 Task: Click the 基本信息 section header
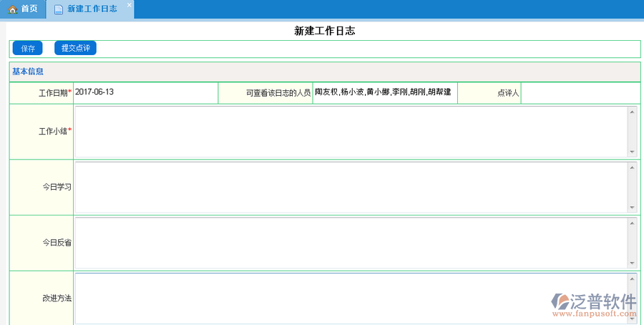pos(29,72)
